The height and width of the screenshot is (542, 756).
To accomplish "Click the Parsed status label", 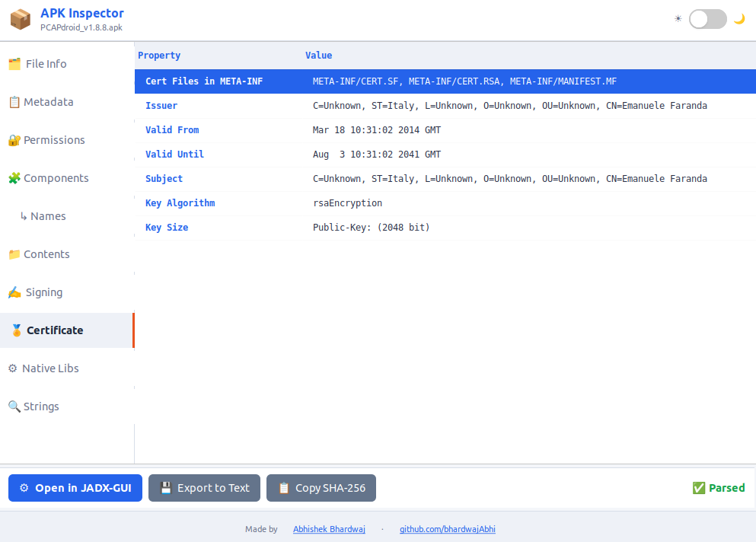I will pos(726,488).
